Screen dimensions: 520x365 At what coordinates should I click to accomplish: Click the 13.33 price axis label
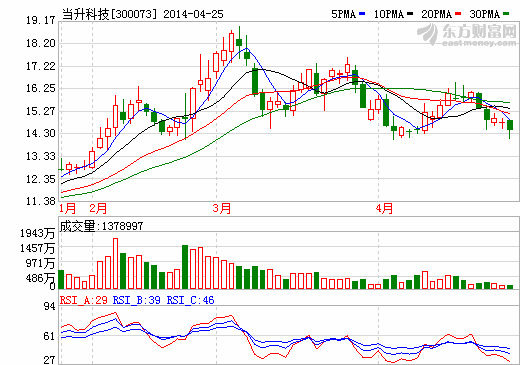point(41,156)
